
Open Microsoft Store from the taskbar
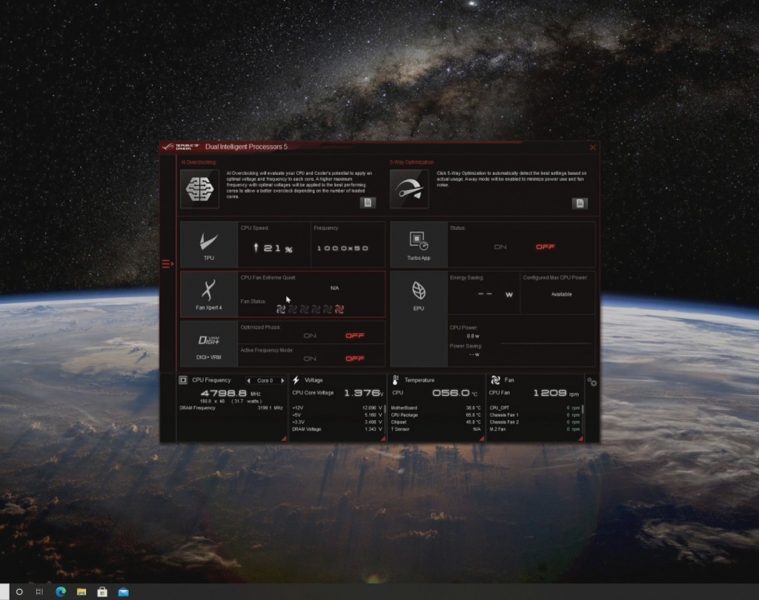(x=102, y=591)
